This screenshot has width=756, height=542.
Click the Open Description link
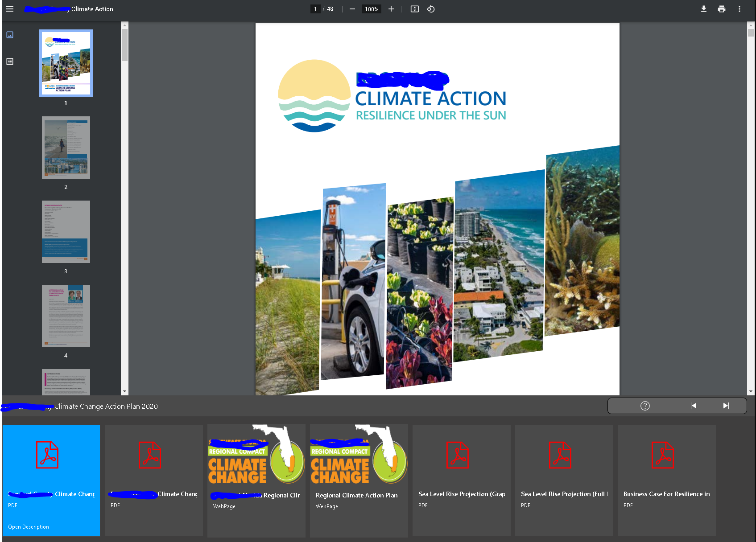(x=29, y=527)
